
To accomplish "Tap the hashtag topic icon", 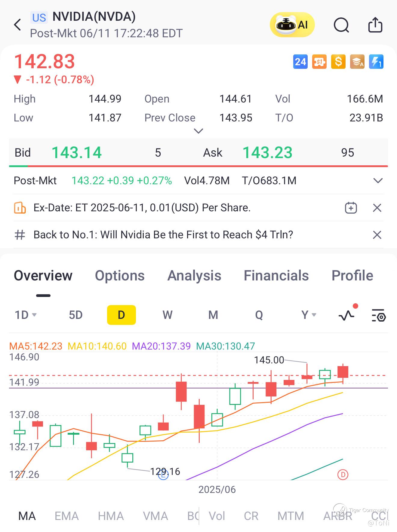I will tap(20, 235).
